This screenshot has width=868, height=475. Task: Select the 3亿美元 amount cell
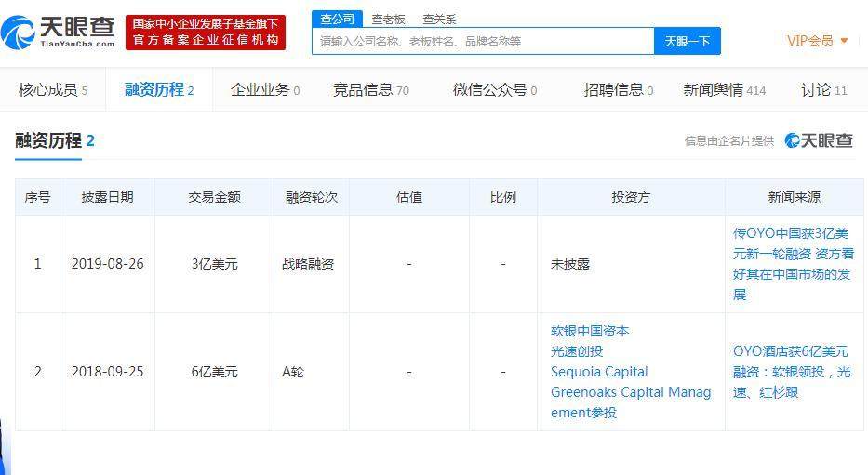click(214, 264)
